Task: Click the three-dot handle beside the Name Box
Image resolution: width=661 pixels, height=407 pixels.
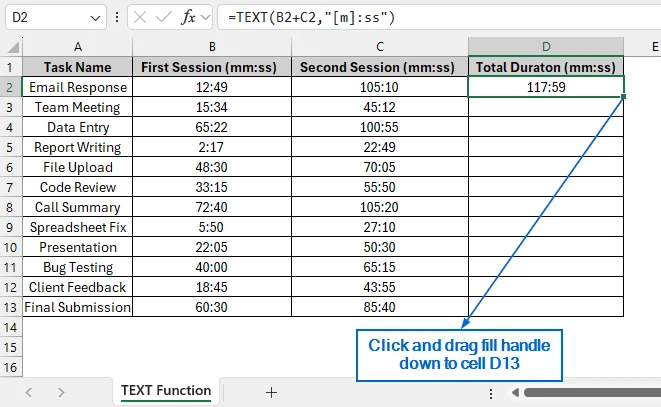Action: [116, 17]
